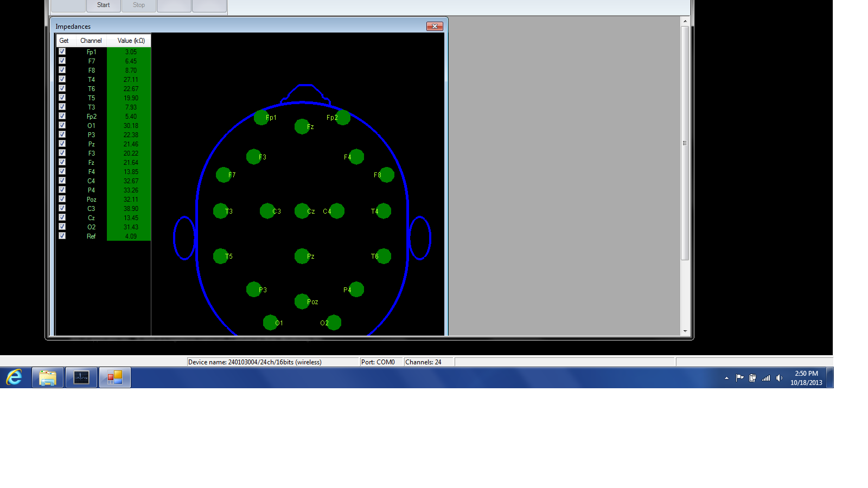This screenshot has height=488, width=868.
Task: Open Internet Explorer from taskbar
Action: (15, 377)
